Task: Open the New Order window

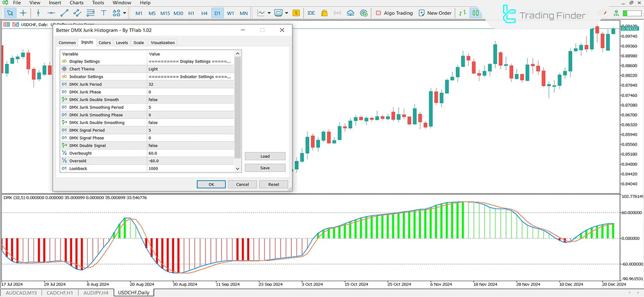Action: [x=435, y=13]
